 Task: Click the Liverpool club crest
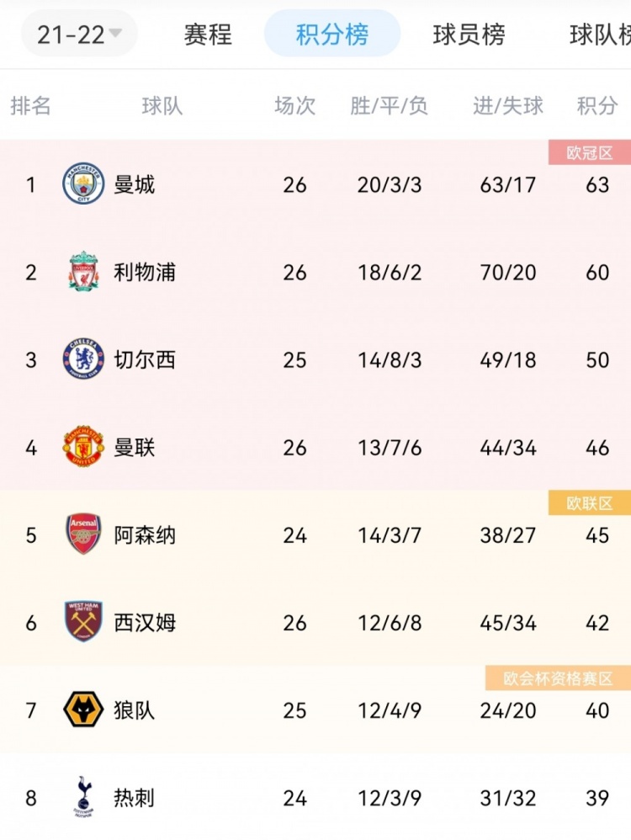pyautogui.click(x=83, y=271)
